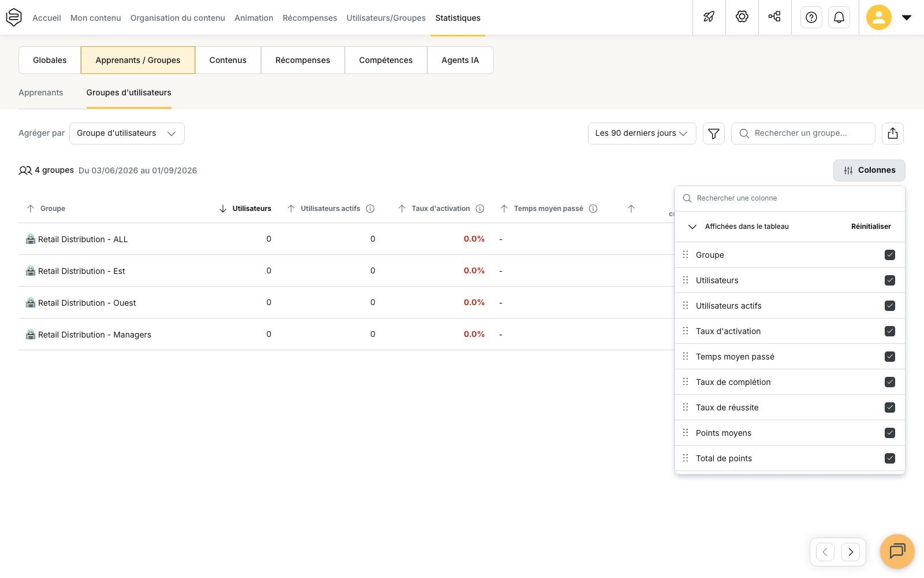
Task: Click the yellow user avatar
Action: pos(879,17)
